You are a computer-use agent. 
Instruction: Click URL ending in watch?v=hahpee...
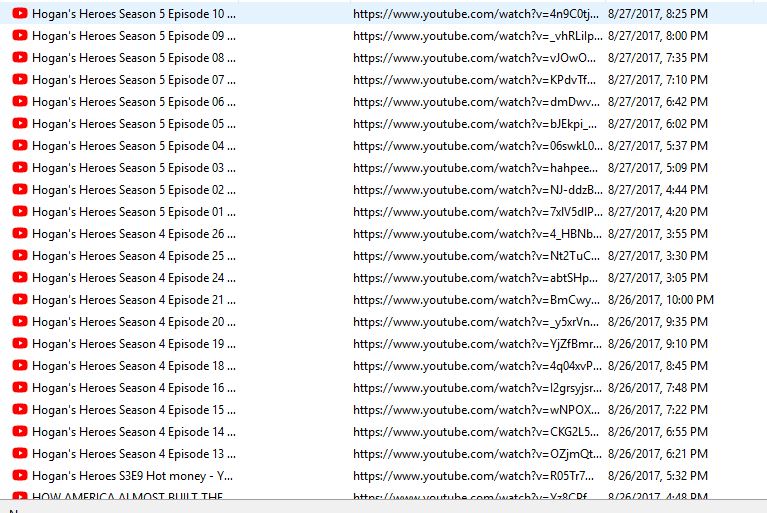click(x=475, y=168)
